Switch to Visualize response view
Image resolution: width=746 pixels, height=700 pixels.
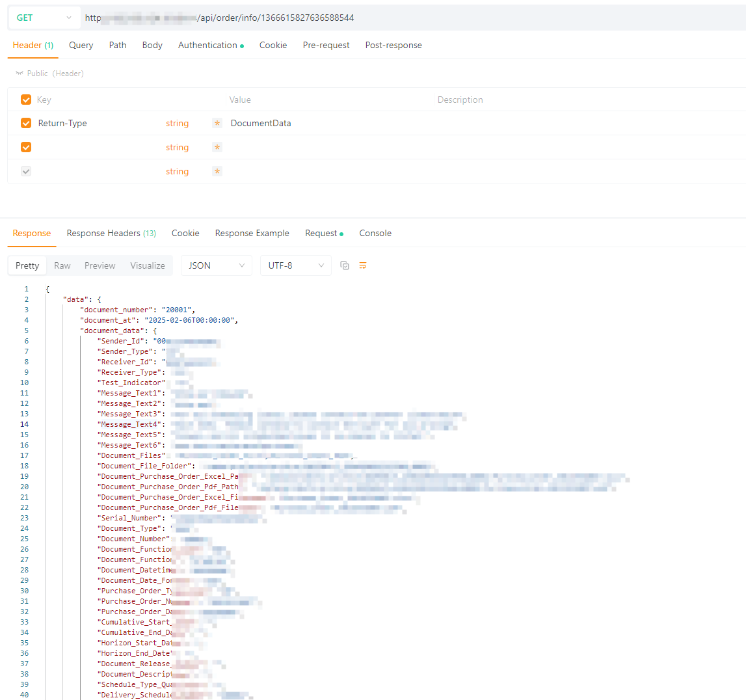point(148,265)
